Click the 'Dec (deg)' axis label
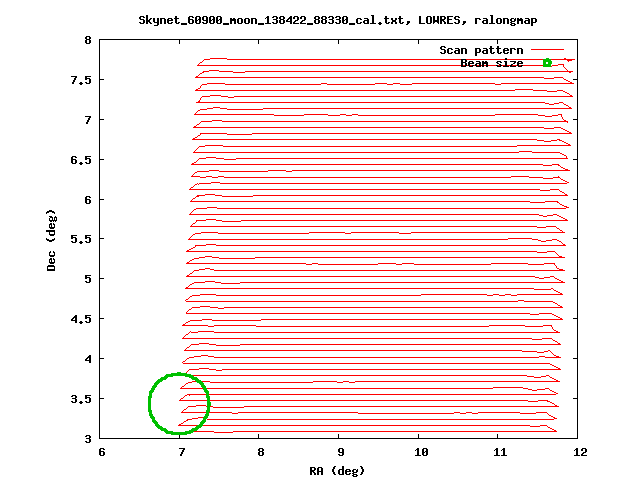The image size is (640, 480). click(51, 240)
